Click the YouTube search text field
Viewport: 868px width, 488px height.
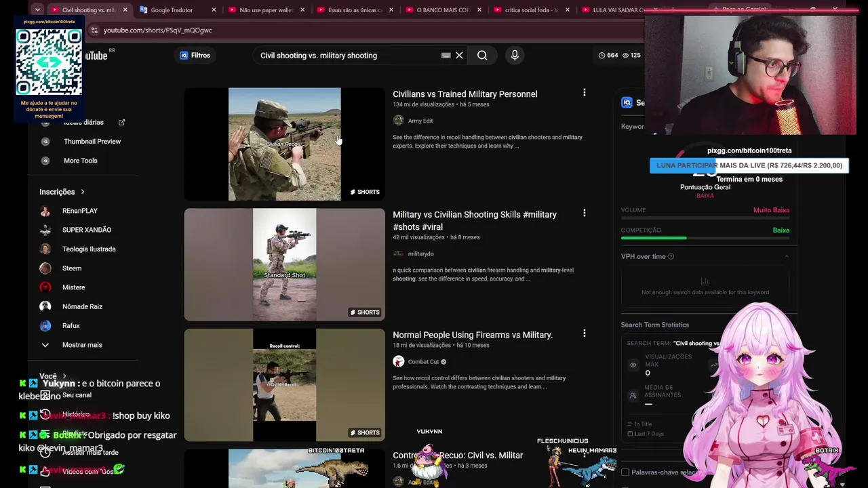point(346,56)
